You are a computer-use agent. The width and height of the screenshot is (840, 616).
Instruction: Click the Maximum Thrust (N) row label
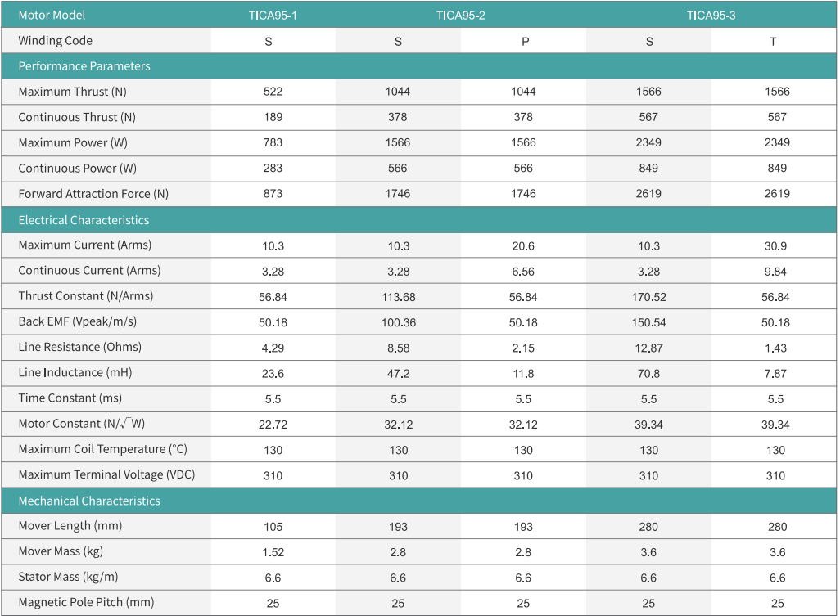coord(73,92)
